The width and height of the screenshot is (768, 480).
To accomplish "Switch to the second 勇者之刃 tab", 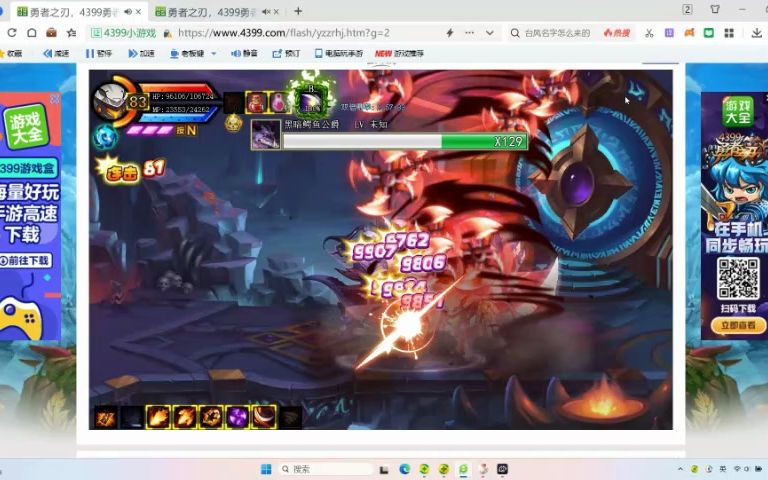I will pyautogui.click(x=217, y=12).
